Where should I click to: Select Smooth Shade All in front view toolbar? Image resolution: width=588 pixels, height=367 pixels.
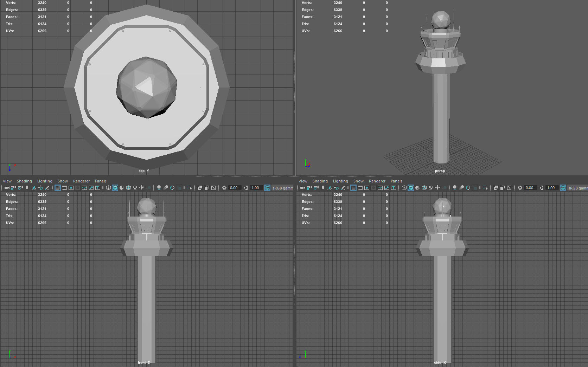coord(115,188)
